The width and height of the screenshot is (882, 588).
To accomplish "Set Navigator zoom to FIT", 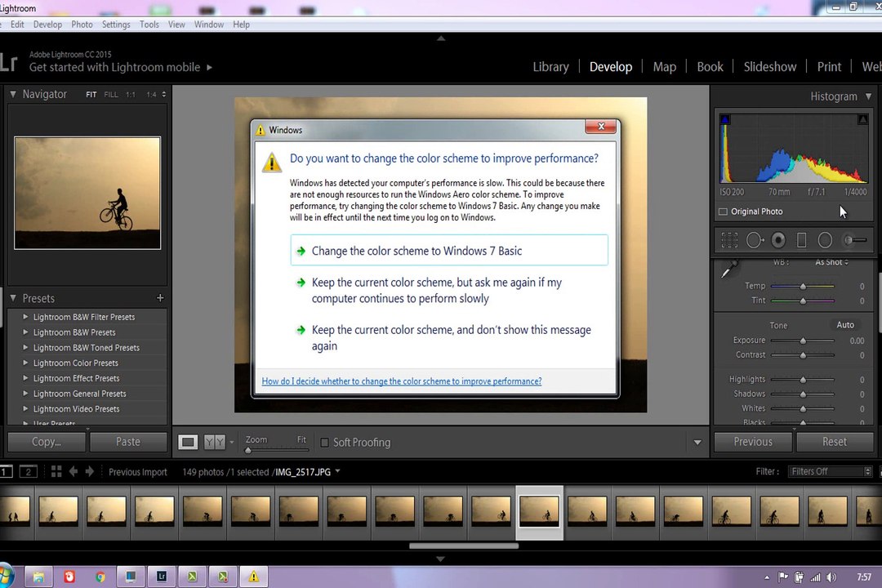I will [91, 95].
